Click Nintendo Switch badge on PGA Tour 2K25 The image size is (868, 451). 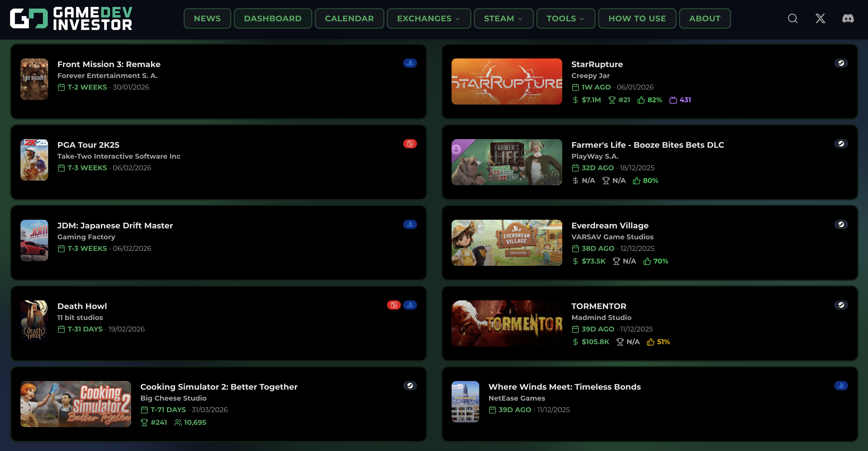point(410,144)
